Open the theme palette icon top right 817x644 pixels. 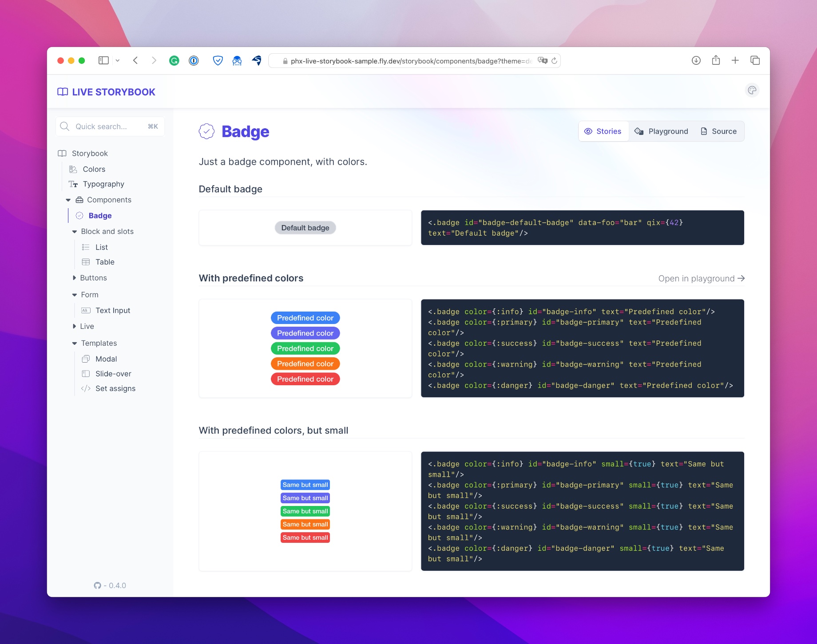coord(752,91)
